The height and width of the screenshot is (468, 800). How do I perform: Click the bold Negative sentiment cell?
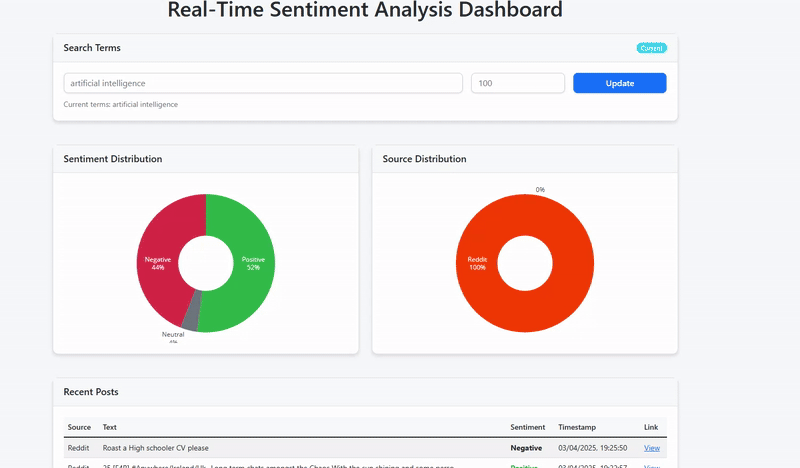[526, 448]
